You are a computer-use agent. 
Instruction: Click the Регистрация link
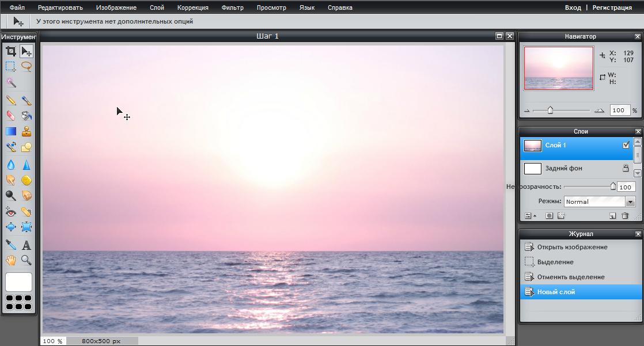(x=612, y=7)
